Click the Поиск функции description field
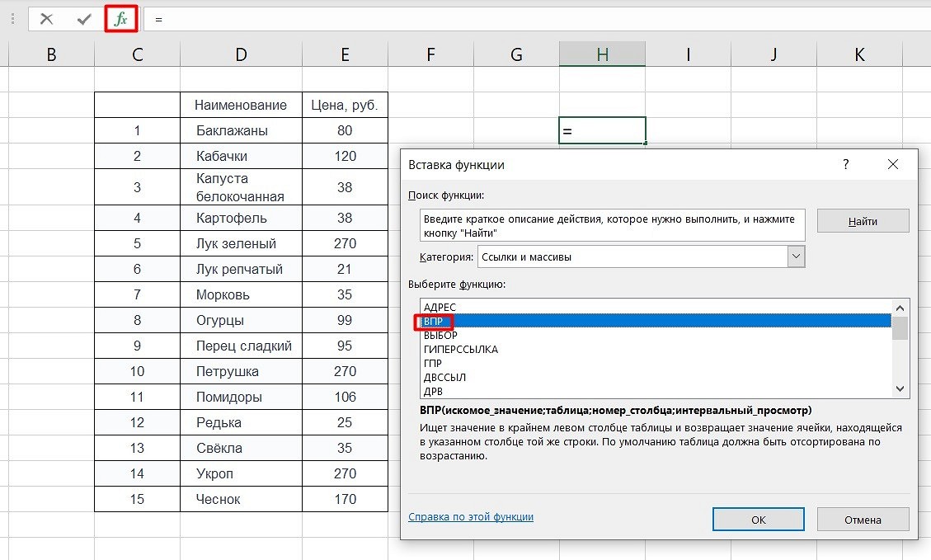This screenshot has height=560, width=931. point(612,226)
